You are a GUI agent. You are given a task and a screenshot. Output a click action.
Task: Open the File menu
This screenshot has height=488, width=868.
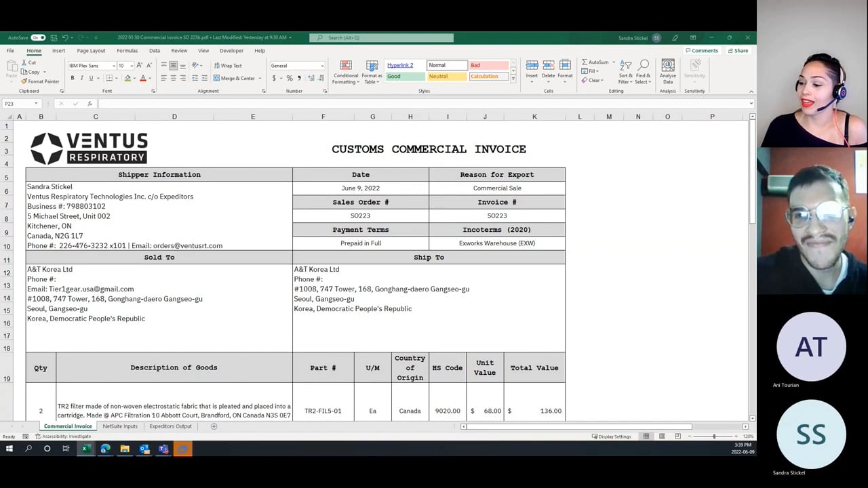point(10,51)
